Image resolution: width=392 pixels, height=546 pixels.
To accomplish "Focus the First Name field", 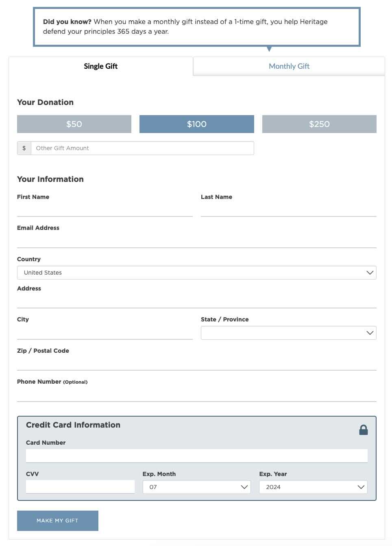I will pyautogui.click(x=105, y=210).
